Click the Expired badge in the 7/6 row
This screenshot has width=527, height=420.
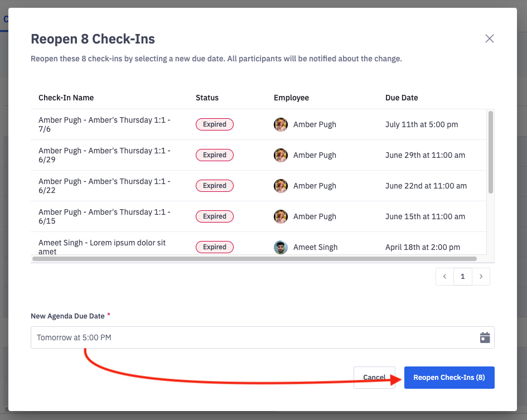(x=214, y=124)
